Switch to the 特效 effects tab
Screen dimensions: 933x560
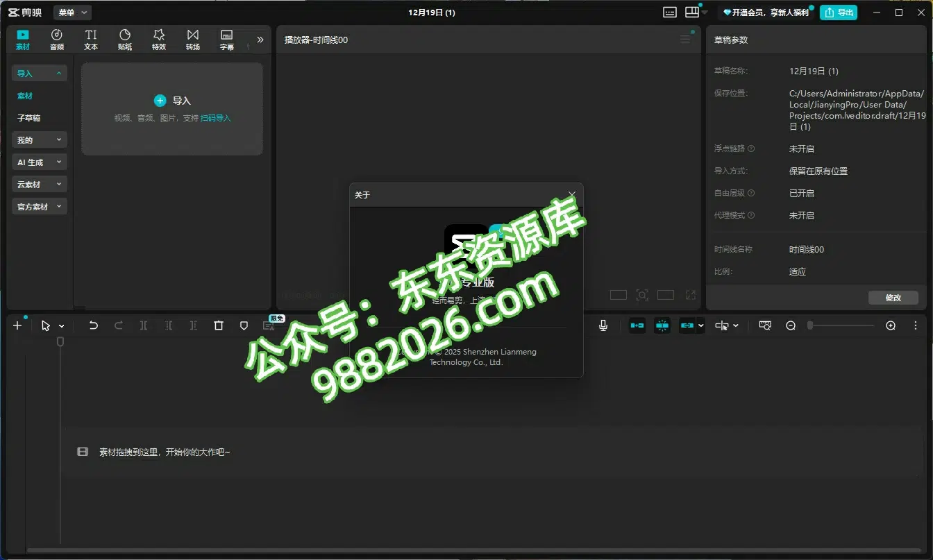[159, 40]
